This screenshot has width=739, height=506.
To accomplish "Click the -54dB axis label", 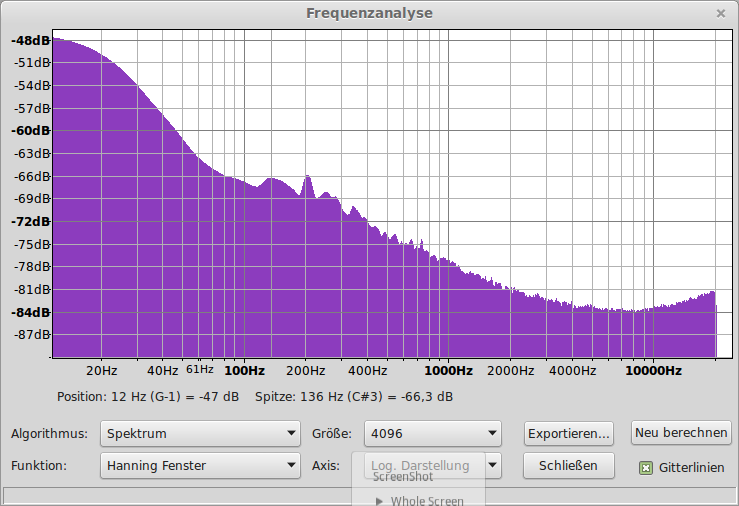I will coord(32,86).
